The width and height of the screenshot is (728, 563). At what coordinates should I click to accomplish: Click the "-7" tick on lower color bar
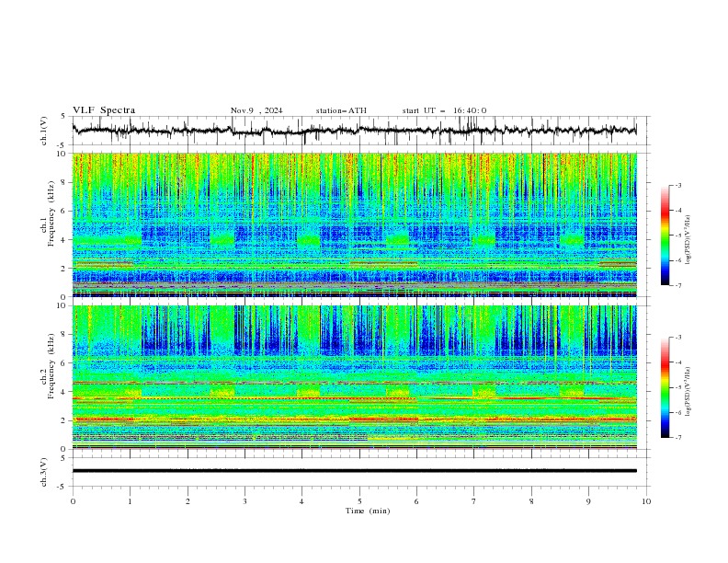click(x=678, y=437)
